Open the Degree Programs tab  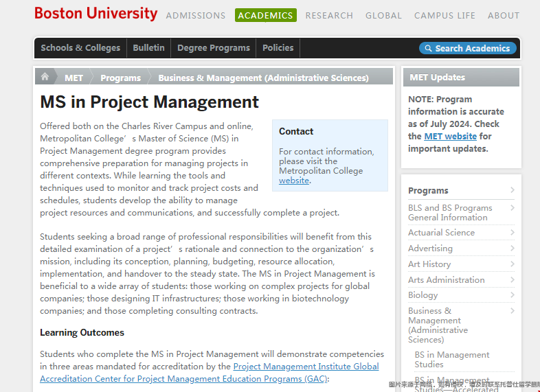214,48
